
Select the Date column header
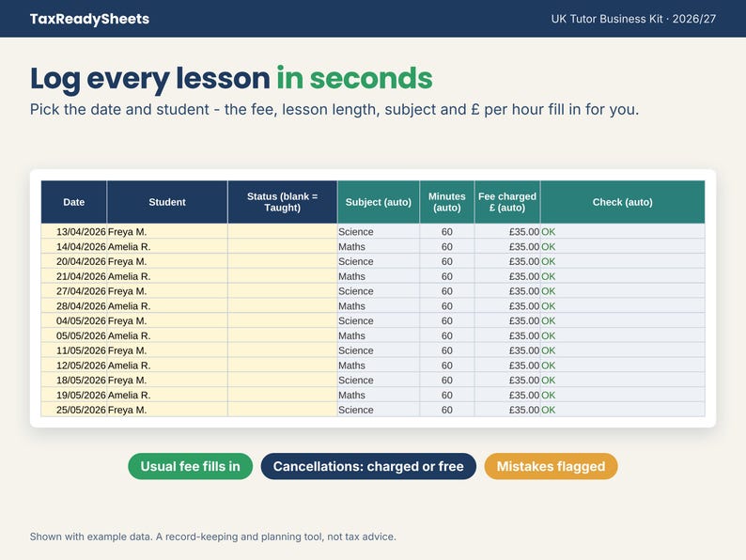point(73,202)
